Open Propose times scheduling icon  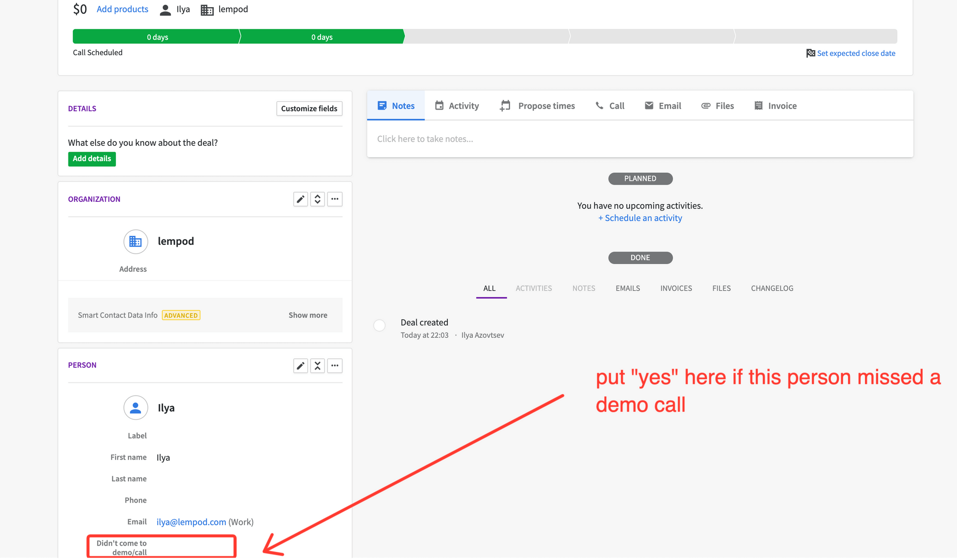click(x=537, y=105)
